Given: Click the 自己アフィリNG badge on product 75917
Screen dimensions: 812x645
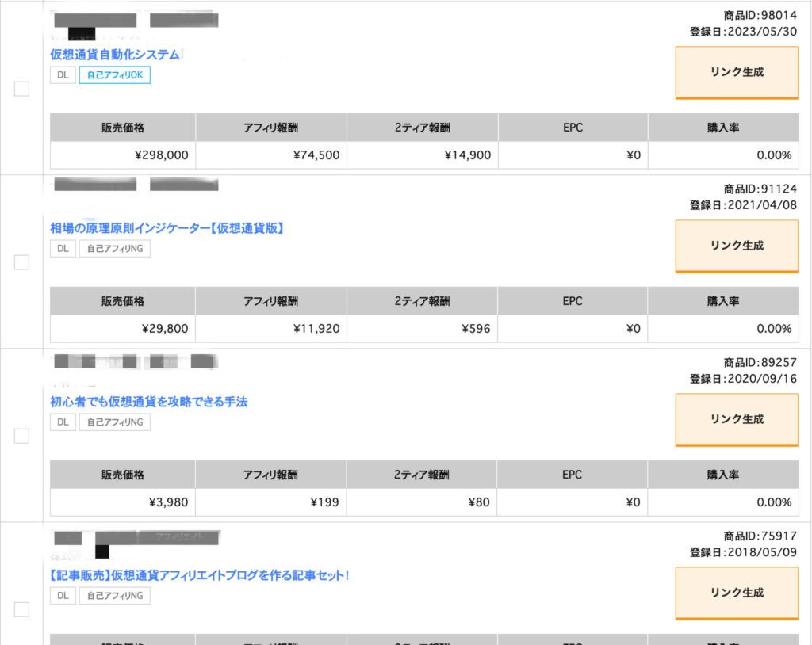Looking at the screenshot, I should [114, 595].
